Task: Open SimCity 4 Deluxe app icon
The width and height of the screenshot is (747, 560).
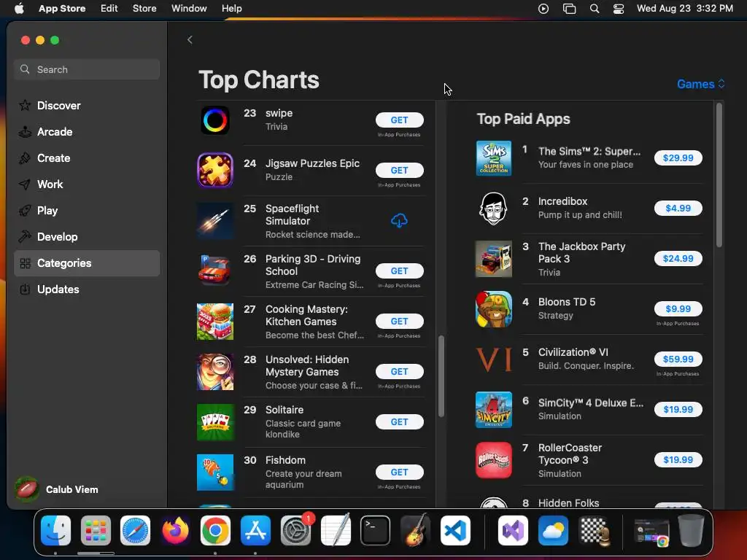Action: click(x=494, y=410)
